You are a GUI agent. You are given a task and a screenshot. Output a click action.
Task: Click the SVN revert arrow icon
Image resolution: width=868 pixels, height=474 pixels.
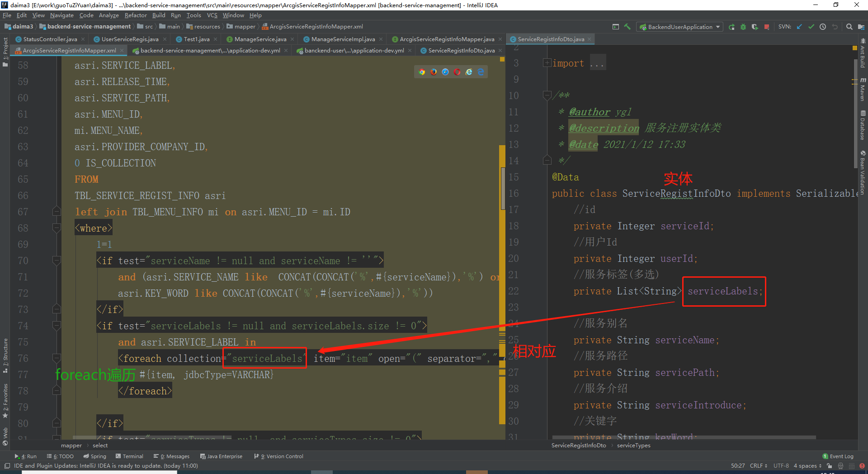click(835, 27)
